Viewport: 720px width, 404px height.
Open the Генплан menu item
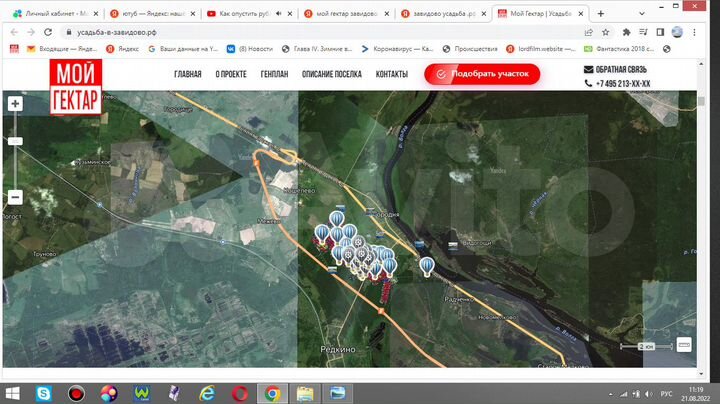pyautogui.click(x=274, y=74)
